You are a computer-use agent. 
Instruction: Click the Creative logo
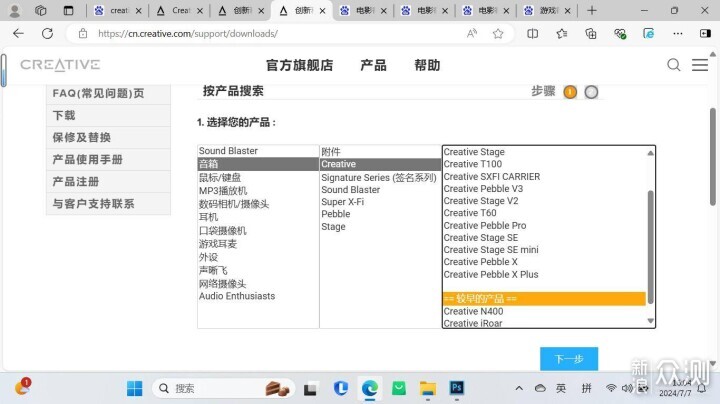[60, 65]
